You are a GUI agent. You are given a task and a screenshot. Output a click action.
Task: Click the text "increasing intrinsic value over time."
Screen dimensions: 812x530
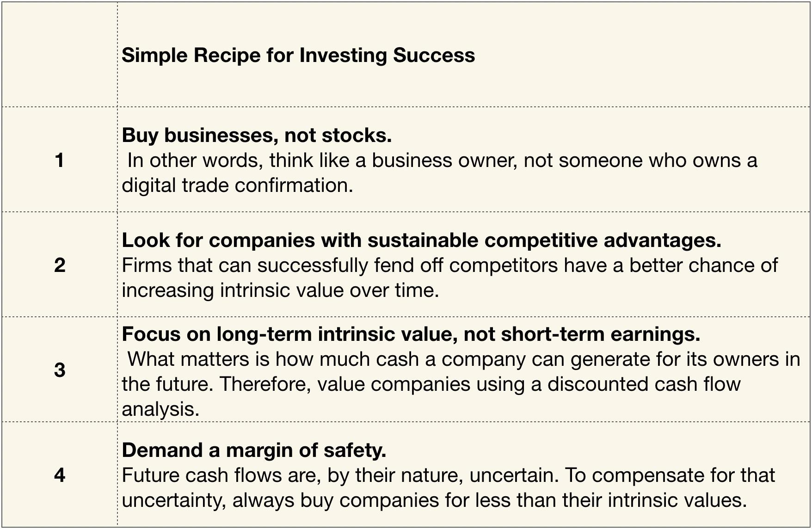(280, 290)
